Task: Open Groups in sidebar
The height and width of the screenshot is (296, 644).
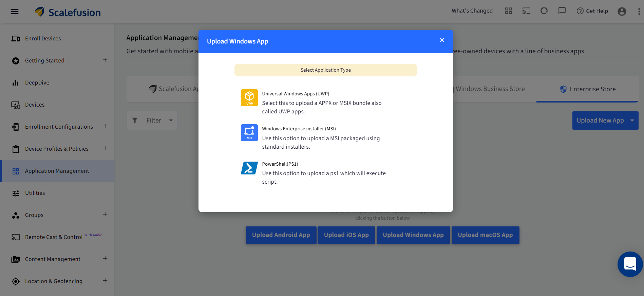Action: (34, 215)
